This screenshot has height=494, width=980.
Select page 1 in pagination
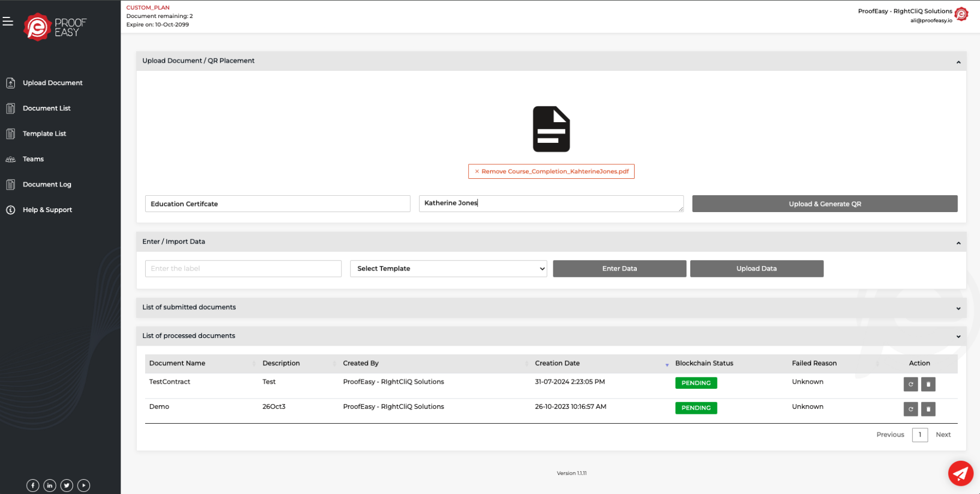[x=920, y=435]
